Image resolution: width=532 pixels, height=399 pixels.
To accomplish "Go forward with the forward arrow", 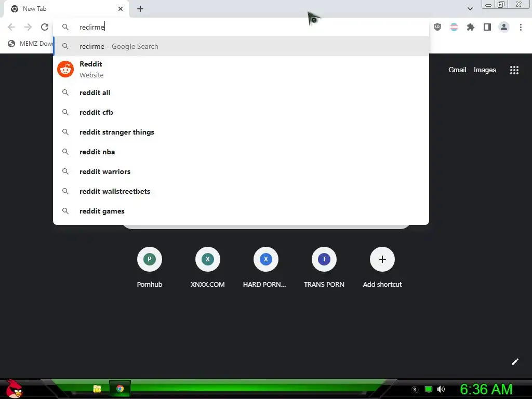I will coord(28,27).
